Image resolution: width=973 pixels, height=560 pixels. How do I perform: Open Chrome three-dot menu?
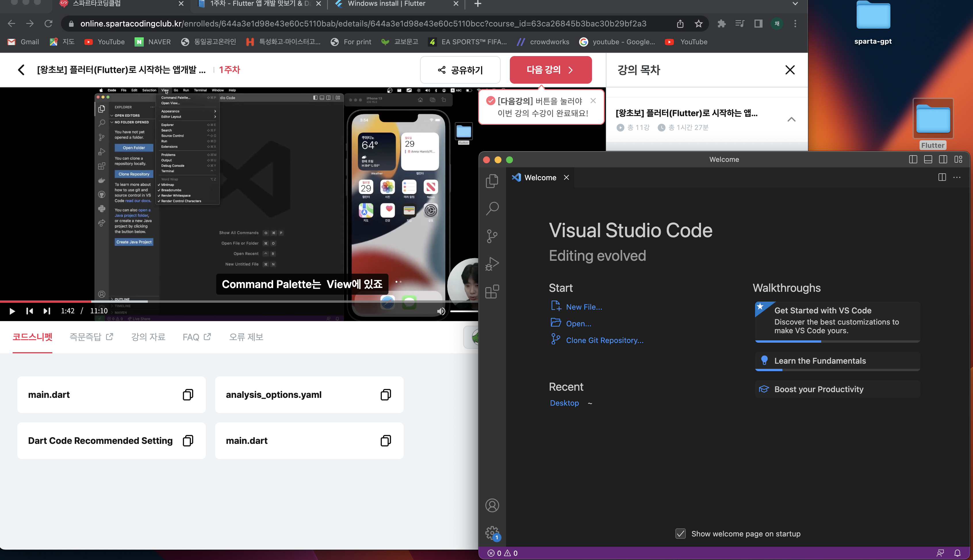click(x=795, y=24)
